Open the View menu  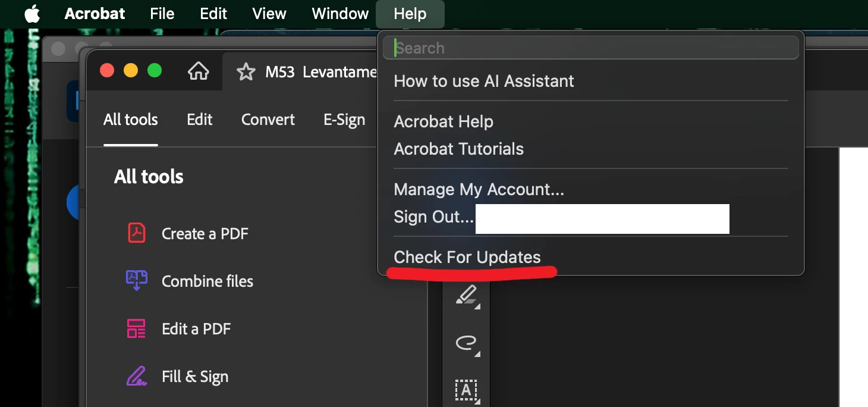(269, 14)
